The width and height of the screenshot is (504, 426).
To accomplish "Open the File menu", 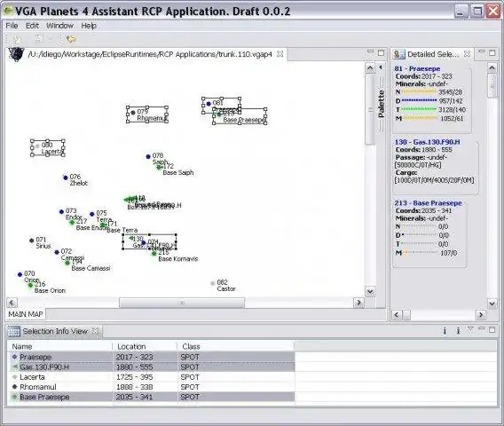I will coord(12,26).
